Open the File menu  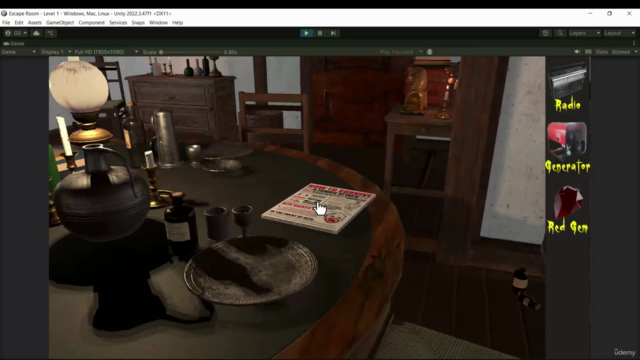coord(6,22)
